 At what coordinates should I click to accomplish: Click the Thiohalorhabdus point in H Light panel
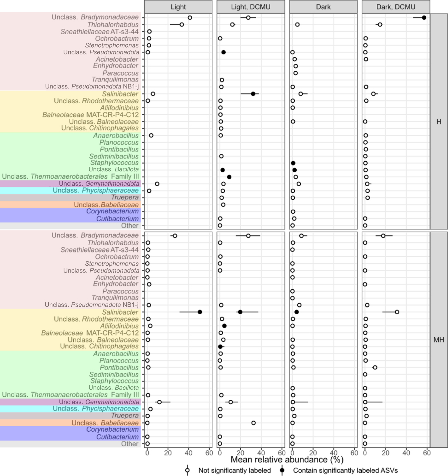click(x=182, y=24)
